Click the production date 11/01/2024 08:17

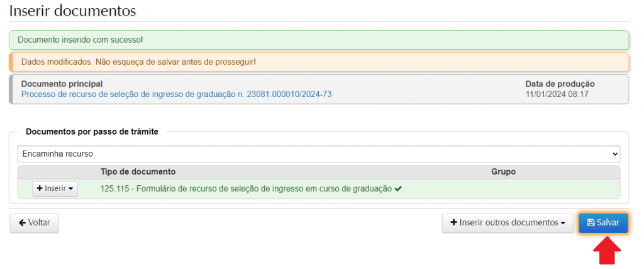[x=557, y=94]
